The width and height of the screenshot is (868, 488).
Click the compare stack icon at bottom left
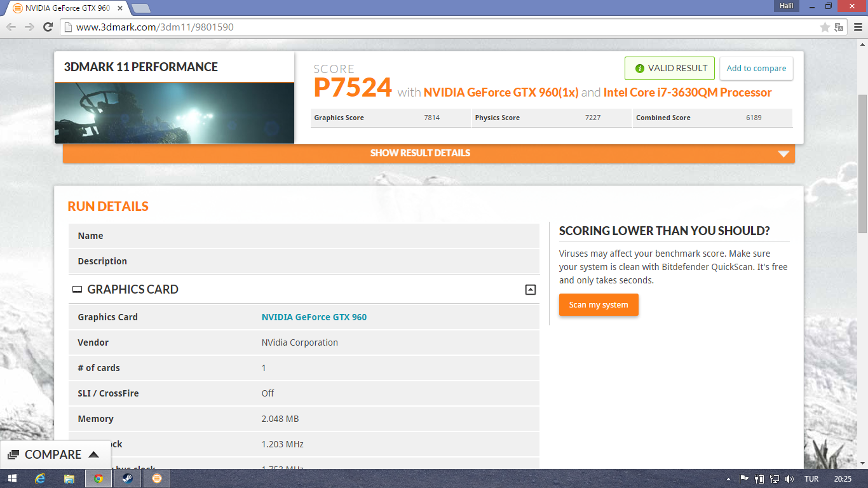13,455
